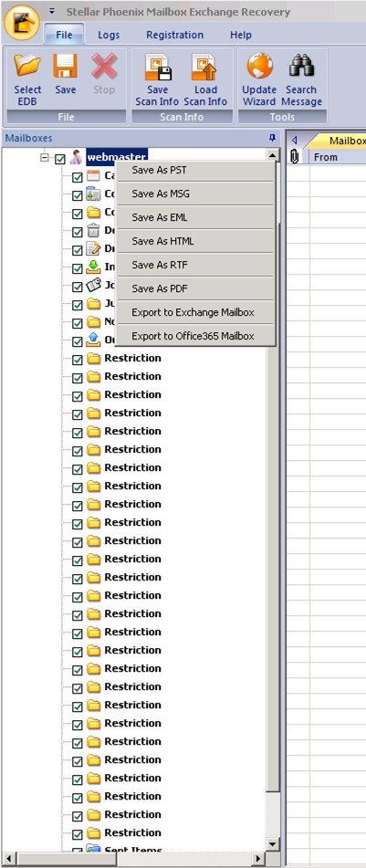Click the Save floppy disk icon
Viewport: 366px width, 868px height.
tap(66, 67)
